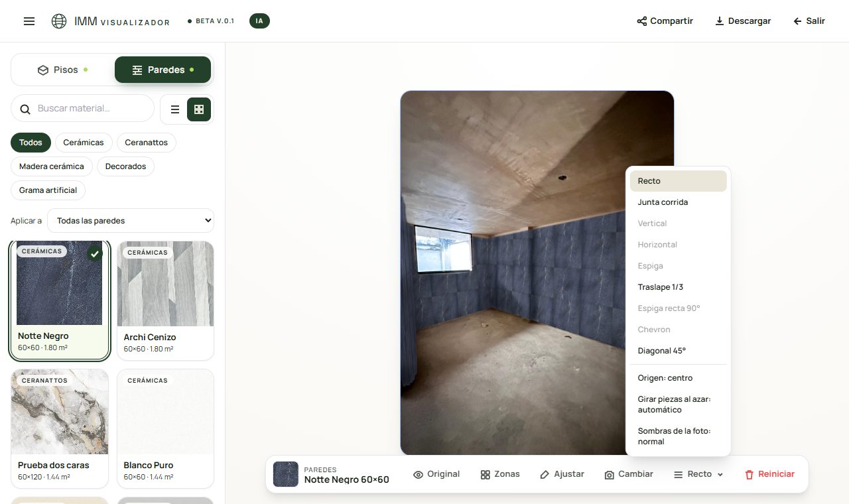The height and width of the screenshot is (504, 849).
Task: Click the IMM globe logo icon
Action: tap(59, 21)
